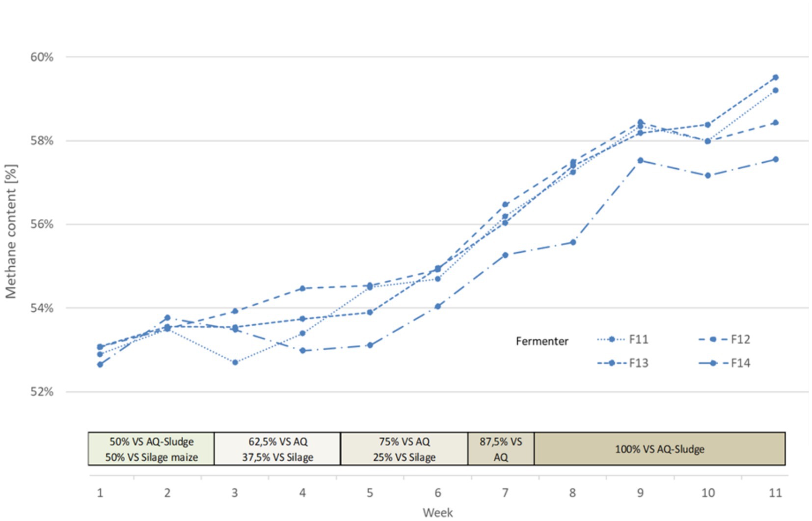This screenshot has height=521, width=812.
Task: Click the '75% VS AQ 25% VS Silage' box
Action: point(404,449)
